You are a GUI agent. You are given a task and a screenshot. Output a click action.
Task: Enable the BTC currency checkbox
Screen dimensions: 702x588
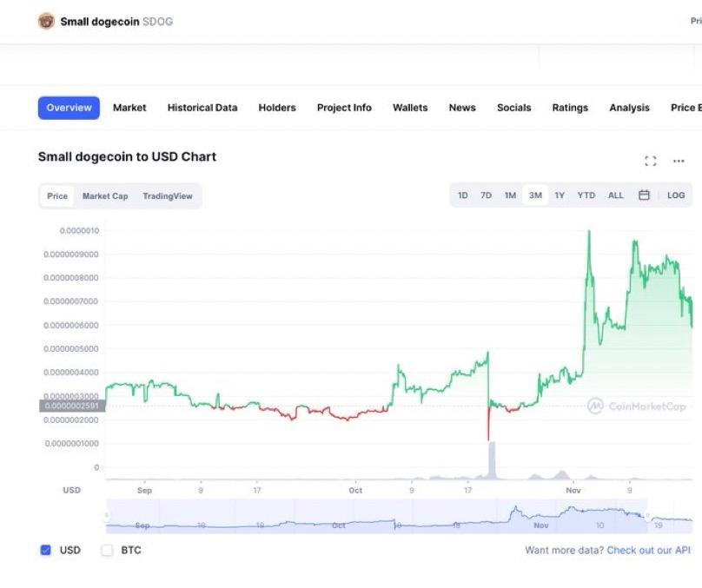(107, 550)
